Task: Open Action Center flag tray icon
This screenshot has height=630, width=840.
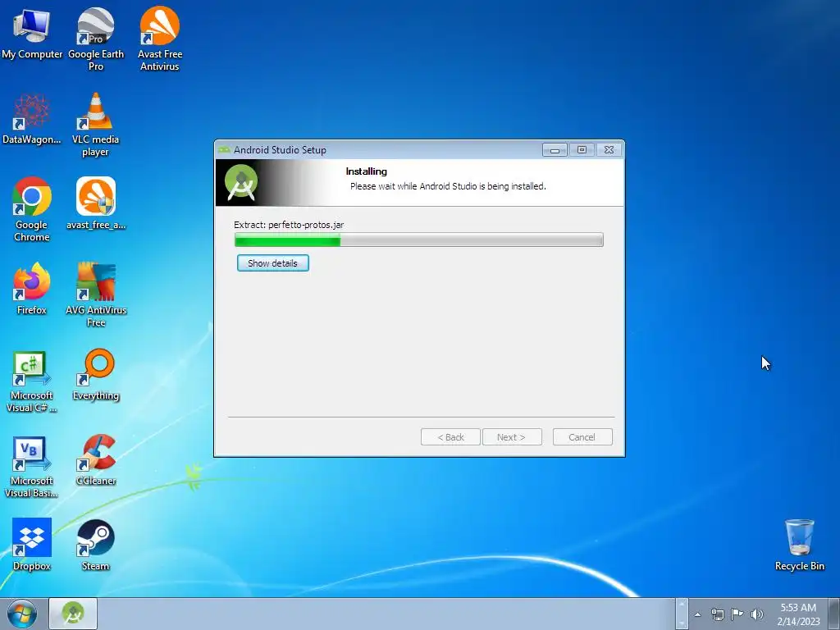Action: 737,614
